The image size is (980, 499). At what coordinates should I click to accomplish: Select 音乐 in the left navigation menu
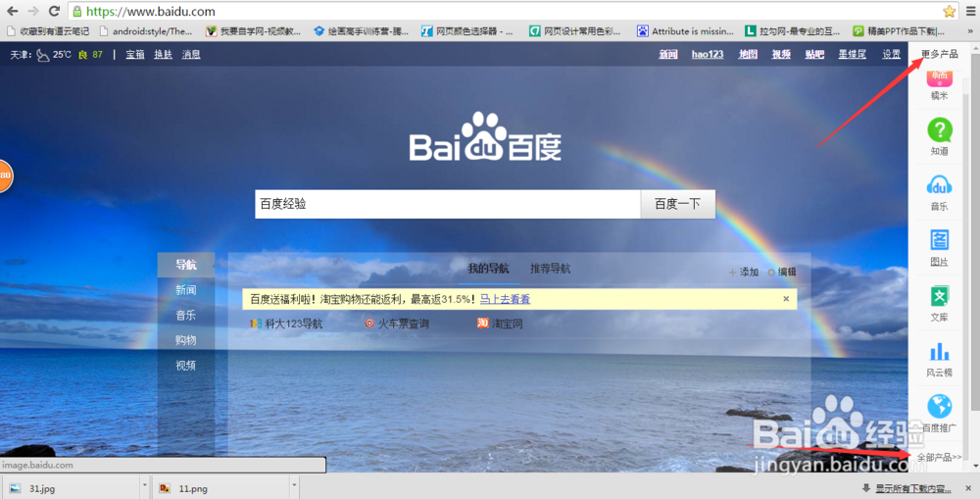click(185, 315)
